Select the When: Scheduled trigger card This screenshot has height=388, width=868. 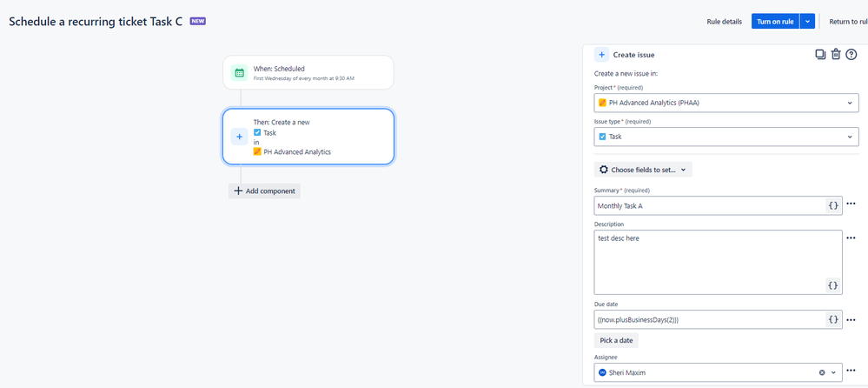click(308, 72)
